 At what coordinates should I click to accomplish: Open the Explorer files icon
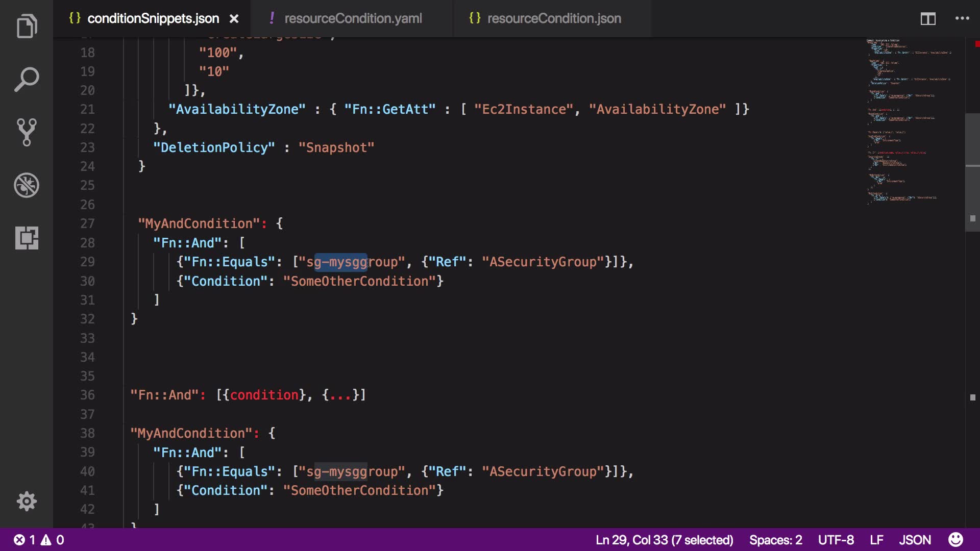27,27
